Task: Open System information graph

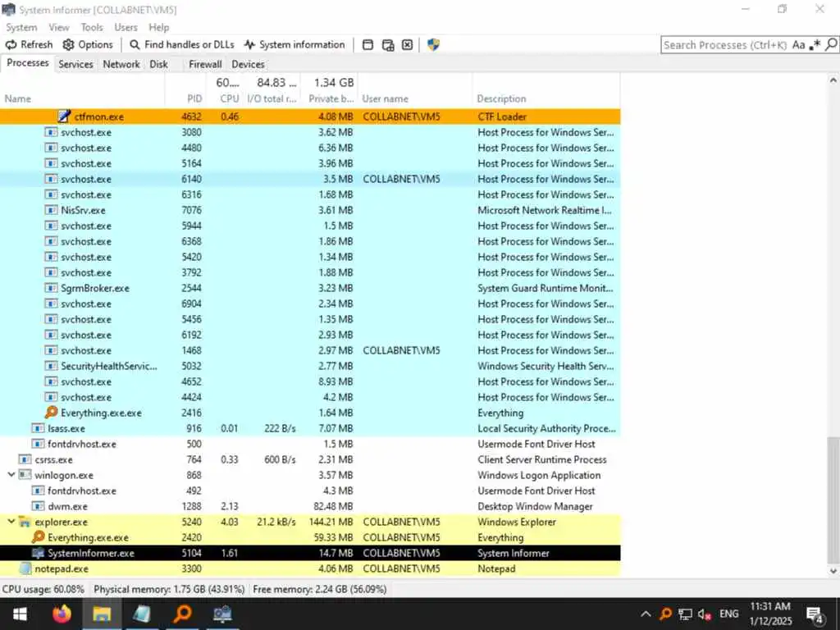Action: [x=294, y=44]
